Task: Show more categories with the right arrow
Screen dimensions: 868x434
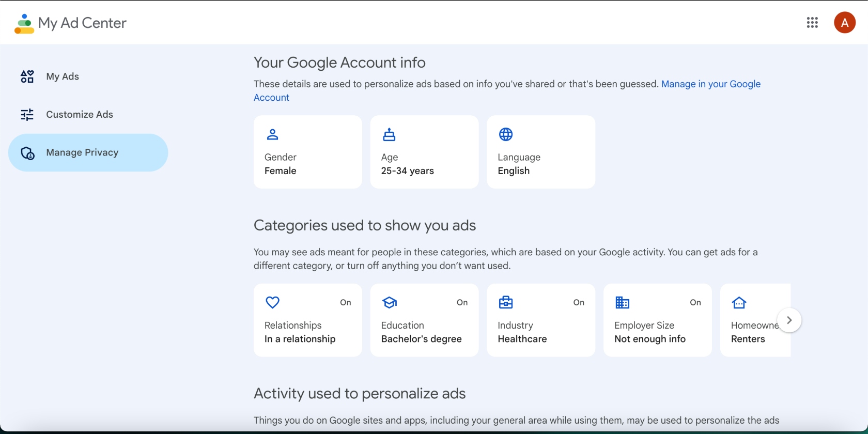Action: pos(789,320)
